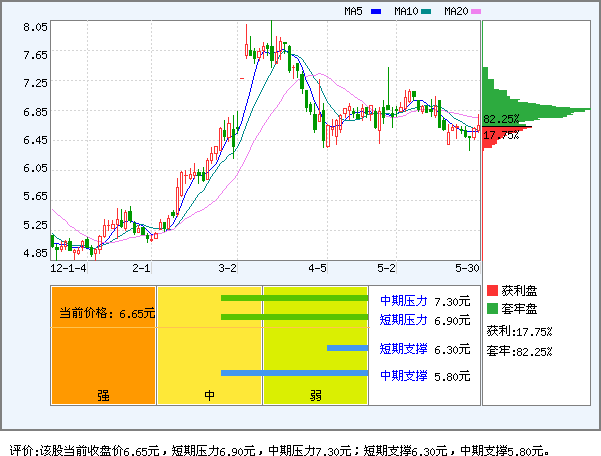Click the 7.65 price axis label
The height and width of the screenshot is (456, 601).
click(x=35, y=55)
